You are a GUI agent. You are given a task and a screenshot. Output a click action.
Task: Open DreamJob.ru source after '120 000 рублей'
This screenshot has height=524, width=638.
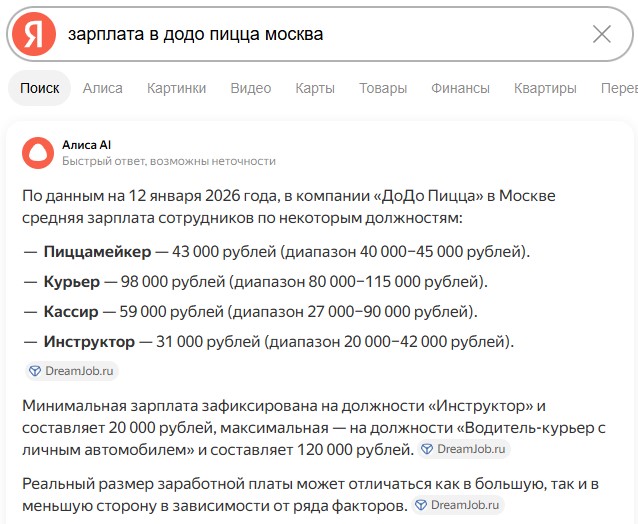(x=464, y=449)
